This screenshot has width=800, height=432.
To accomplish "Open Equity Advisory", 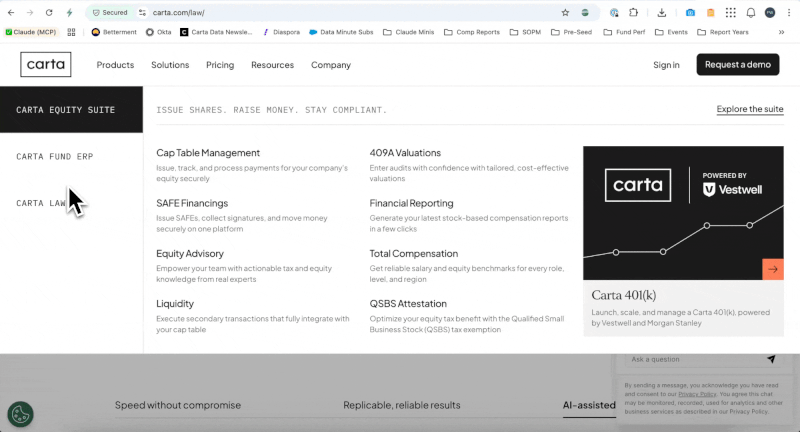I will click(190, 253).
